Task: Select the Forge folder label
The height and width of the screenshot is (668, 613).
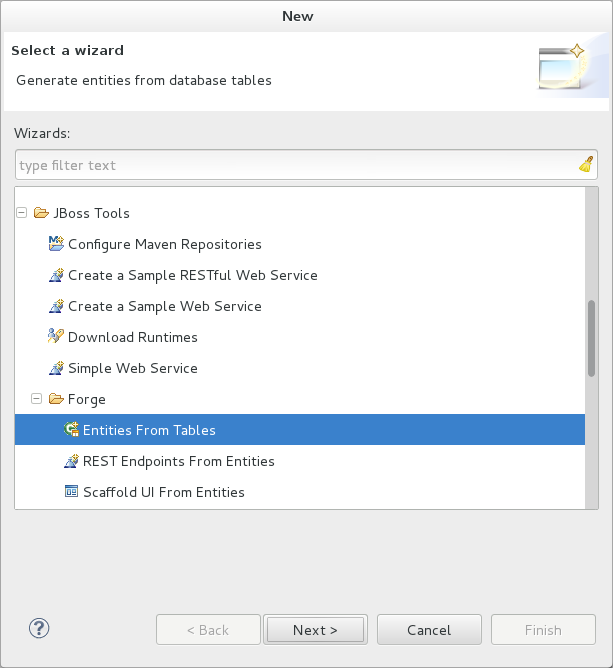Action: pos(86,399)
